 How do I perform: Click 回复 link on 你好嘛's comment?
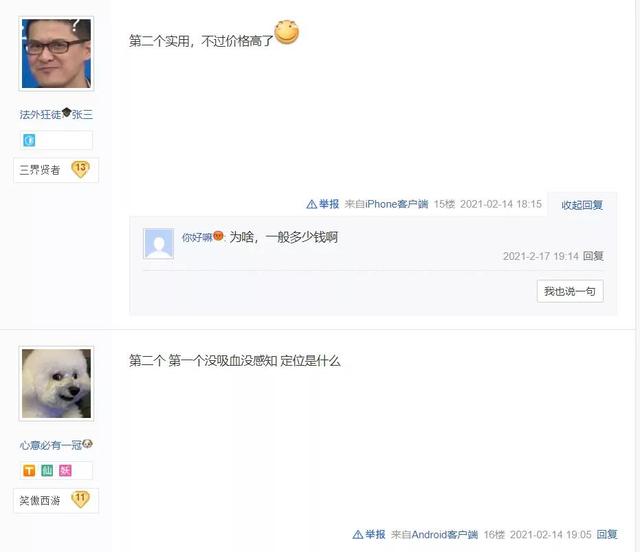click(593, 256)
